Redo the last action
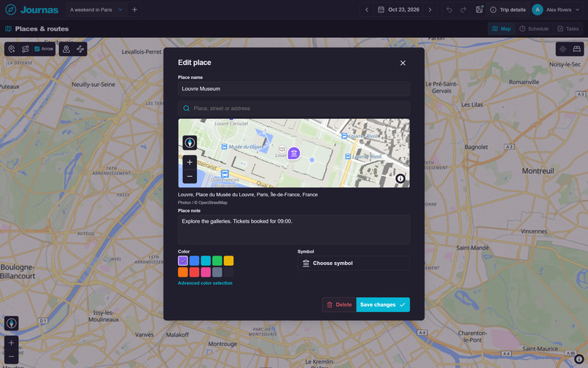588x368 pixels. (463, 9)
